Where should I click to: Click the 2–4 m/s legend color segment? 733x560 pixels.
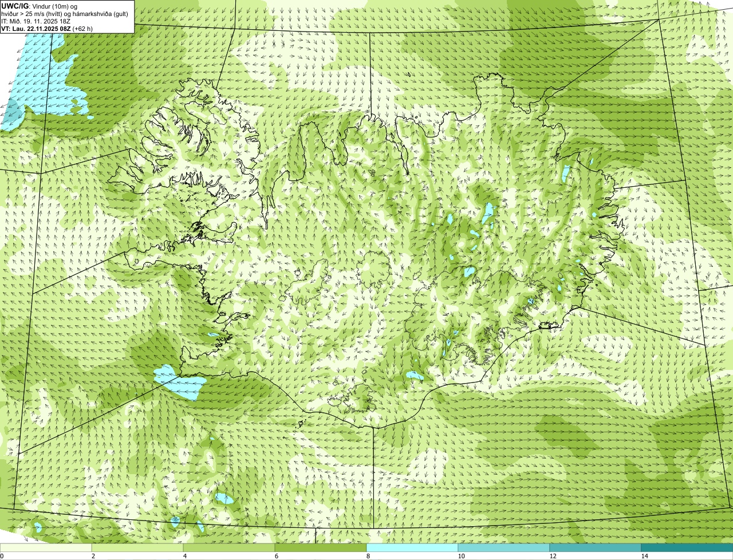(137, 548)
